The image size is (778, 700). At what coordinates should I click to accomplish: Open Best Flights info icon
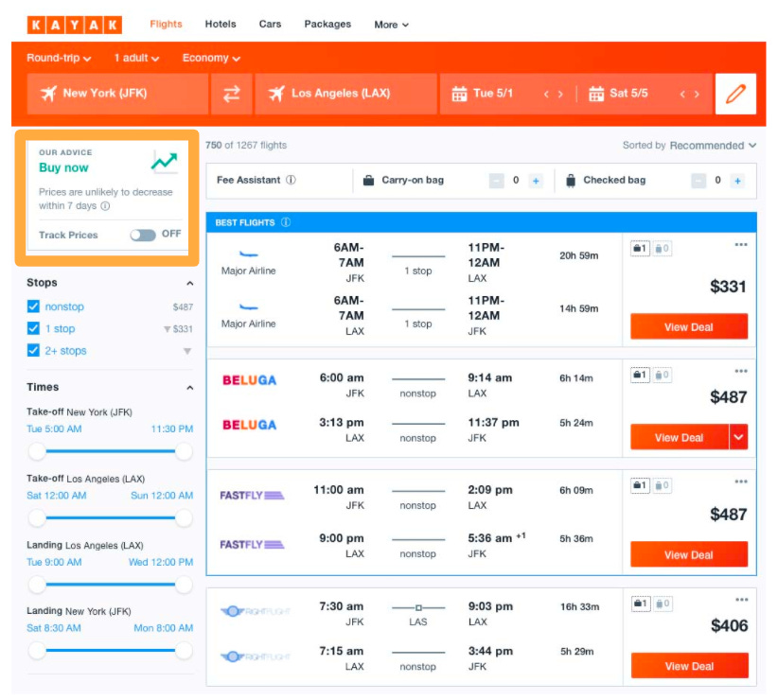pos(286,222)
